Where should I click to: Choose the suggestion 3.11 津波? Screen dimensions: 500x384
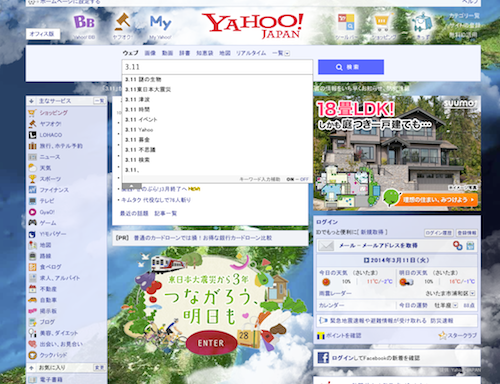[217, 99]
